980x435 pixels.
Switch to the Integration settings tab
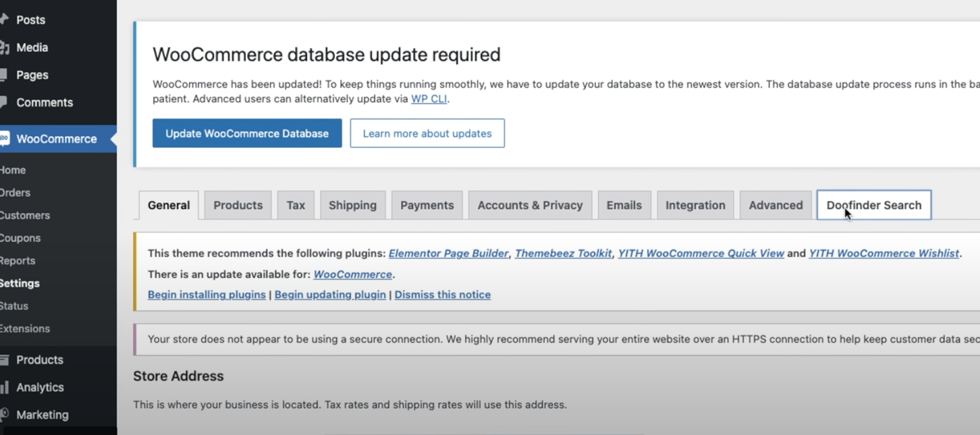coord(695,205)
